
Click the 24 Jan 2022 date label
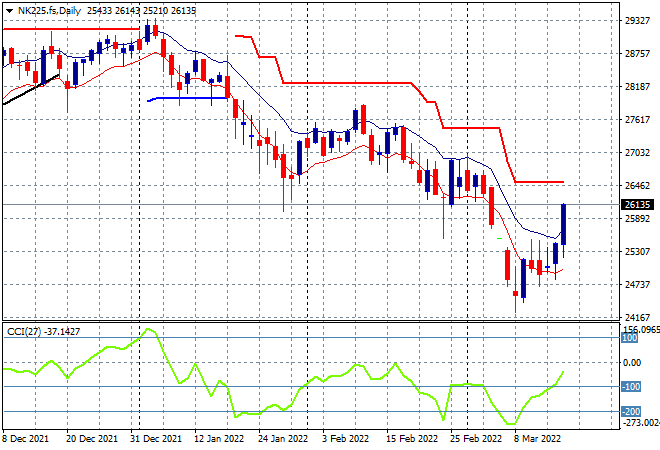pos(283,439)
